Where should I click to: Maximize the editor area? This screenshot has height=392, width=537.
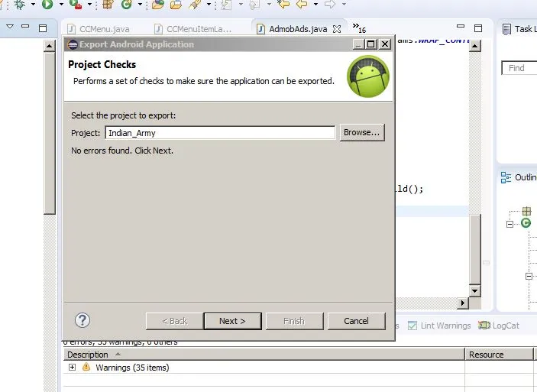coord(478,28)
